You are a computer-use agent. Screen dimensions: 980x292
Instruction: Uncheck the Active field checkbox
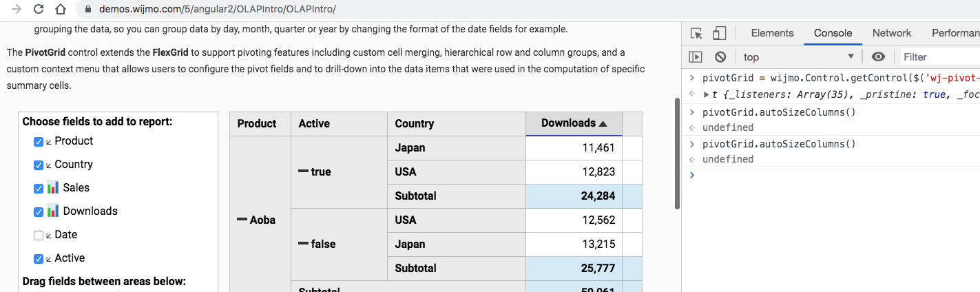39,259
